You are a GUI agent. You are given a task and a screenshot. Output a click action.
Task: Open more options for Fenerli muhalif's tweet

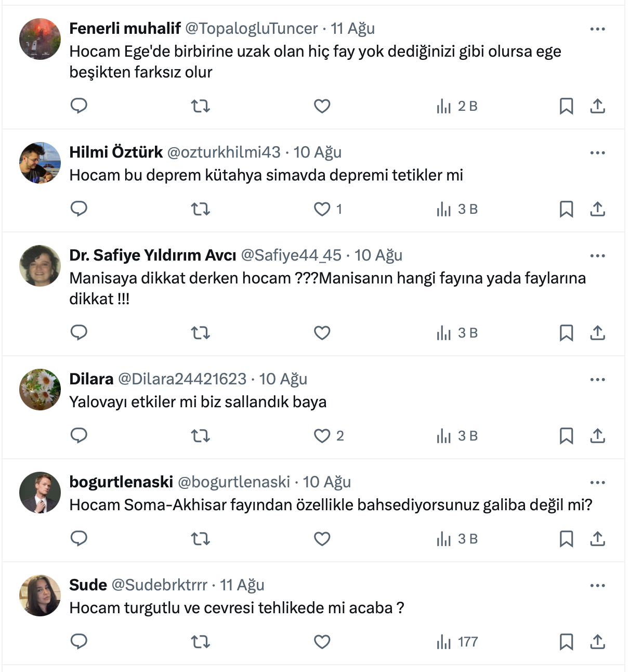(x=598, y=29)
